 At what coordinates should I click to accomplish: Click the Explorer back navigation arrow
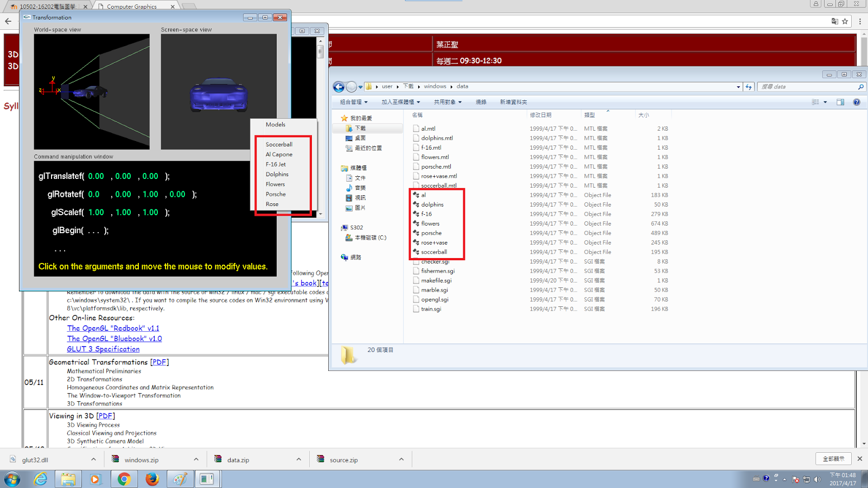339,87
